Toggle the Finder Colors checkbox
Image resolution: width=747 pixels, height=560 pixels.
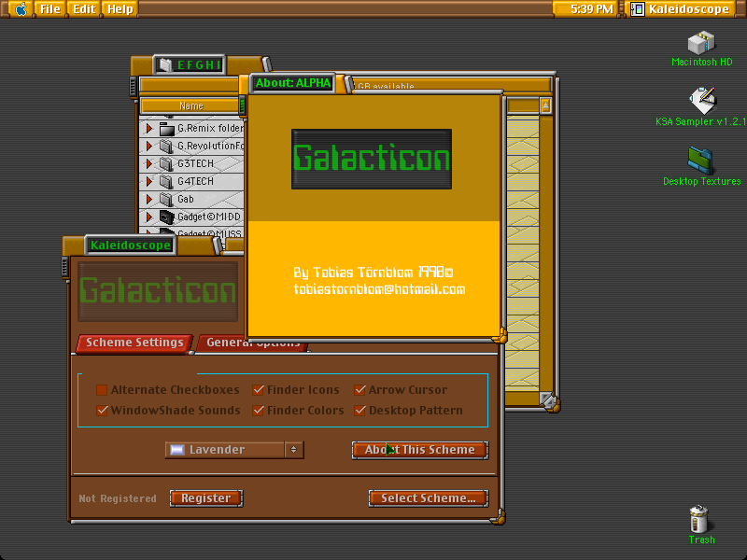[259, 411]
